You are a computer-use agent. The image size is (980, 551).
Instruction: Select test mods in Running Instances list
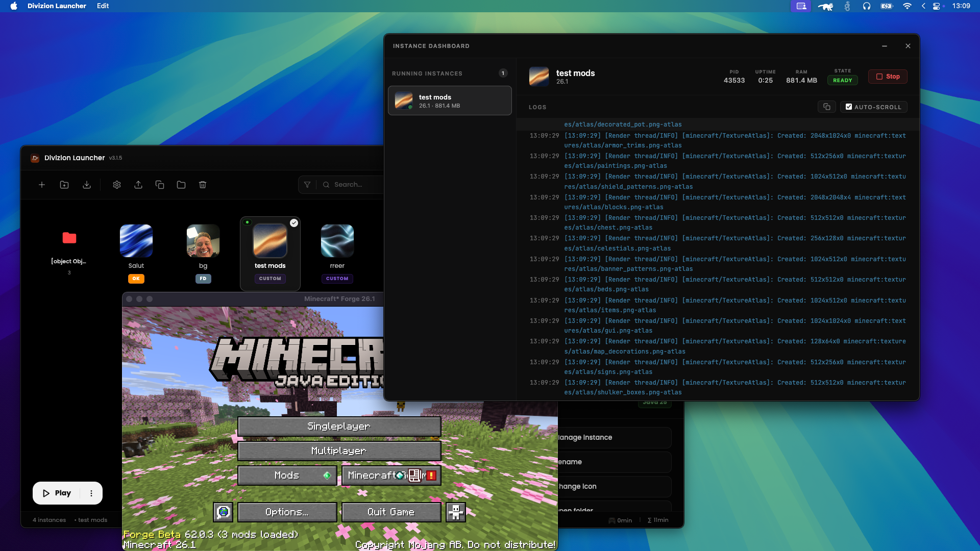coord(450,101)
